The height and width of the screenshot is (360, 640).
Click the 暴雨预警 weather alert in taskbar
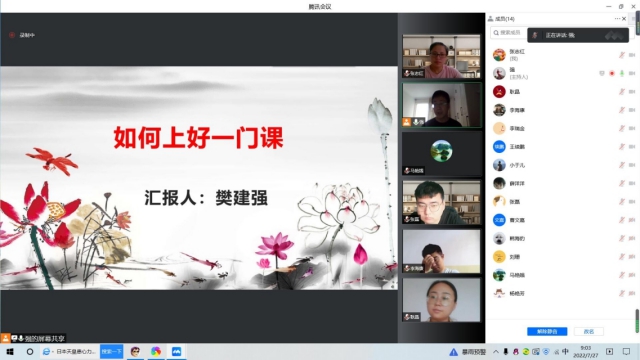(468, 352)
